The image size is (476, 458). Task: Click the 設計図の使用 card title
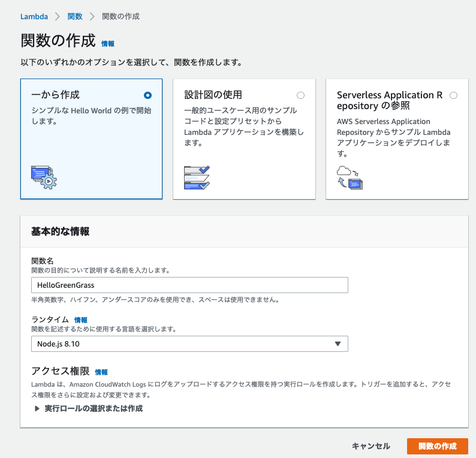tap(213, 95)
